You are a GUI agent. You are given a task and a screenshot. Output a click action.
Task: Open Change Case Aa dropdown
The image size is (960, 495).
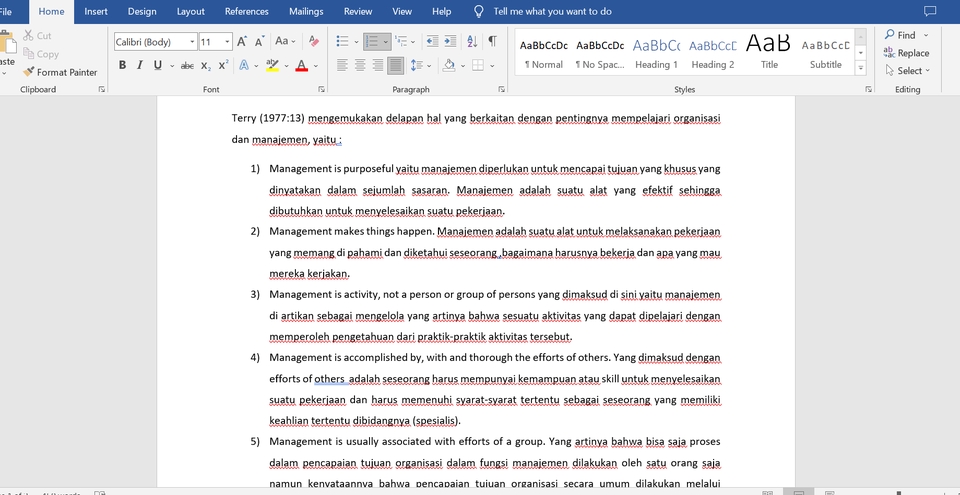pos(285,41)
